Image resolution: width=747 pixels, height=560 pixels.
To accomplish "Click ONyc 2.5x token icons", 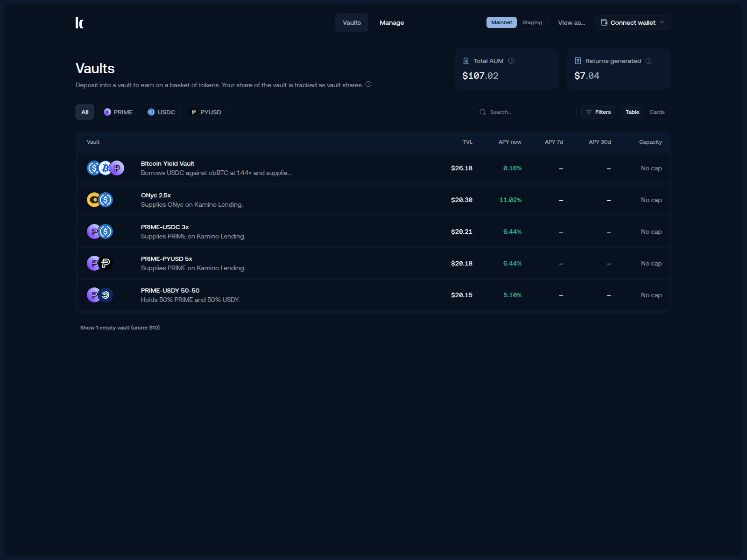I will coord(100,200).
